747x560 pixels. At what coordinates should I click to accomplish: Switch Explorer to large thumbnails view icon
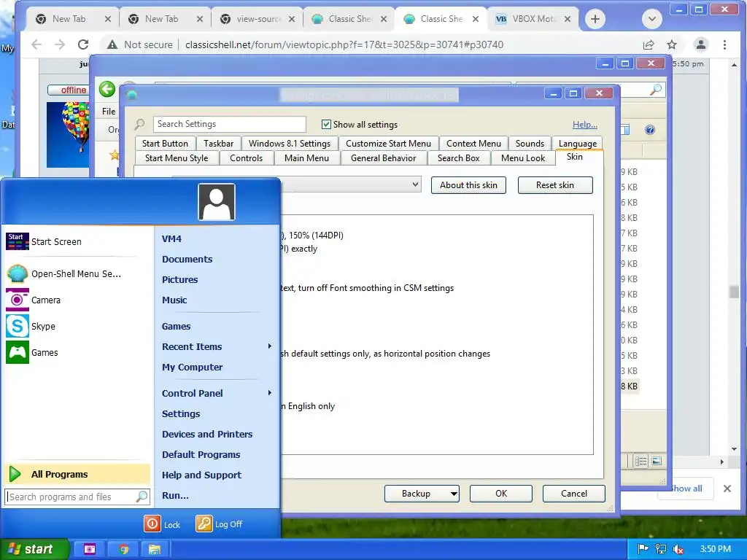coord(657,461)
